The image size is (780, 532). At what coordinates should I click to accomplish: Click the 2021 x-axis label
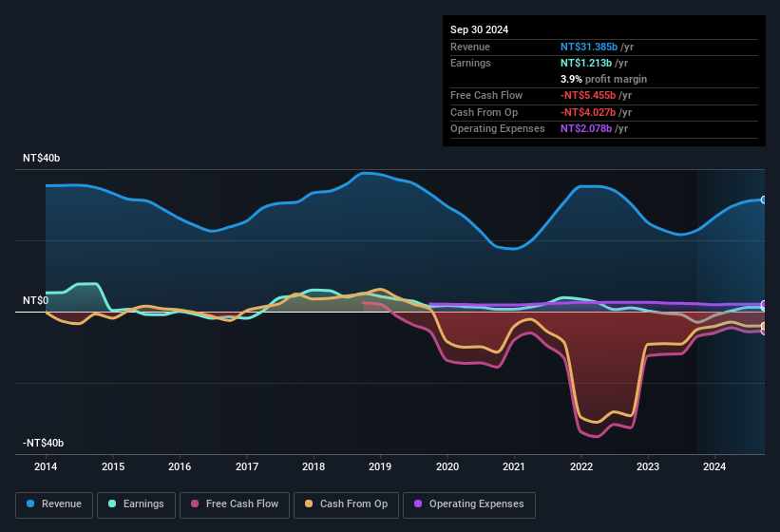click(514, 466)
